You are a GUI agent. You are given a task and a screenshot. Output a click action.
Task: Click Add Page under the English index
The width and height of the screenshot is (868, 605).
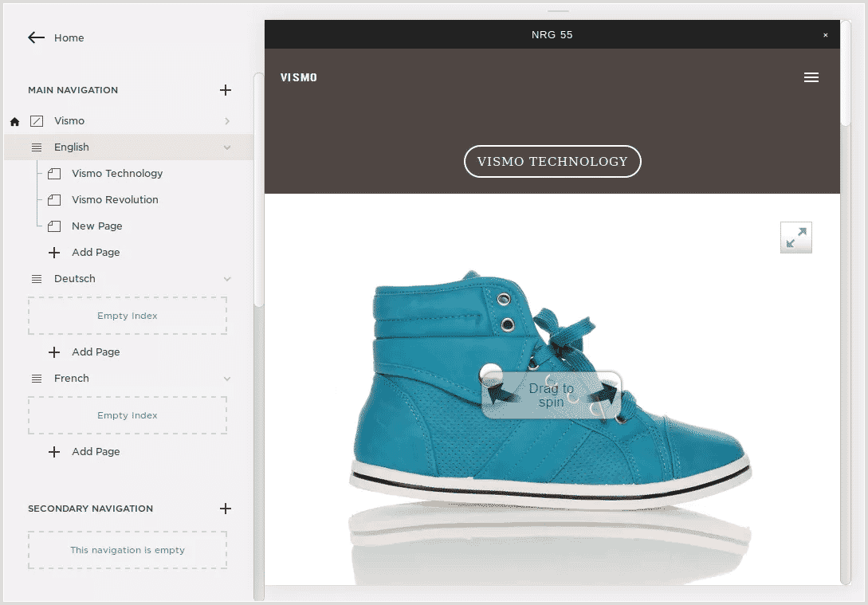[x=96, y=252]
